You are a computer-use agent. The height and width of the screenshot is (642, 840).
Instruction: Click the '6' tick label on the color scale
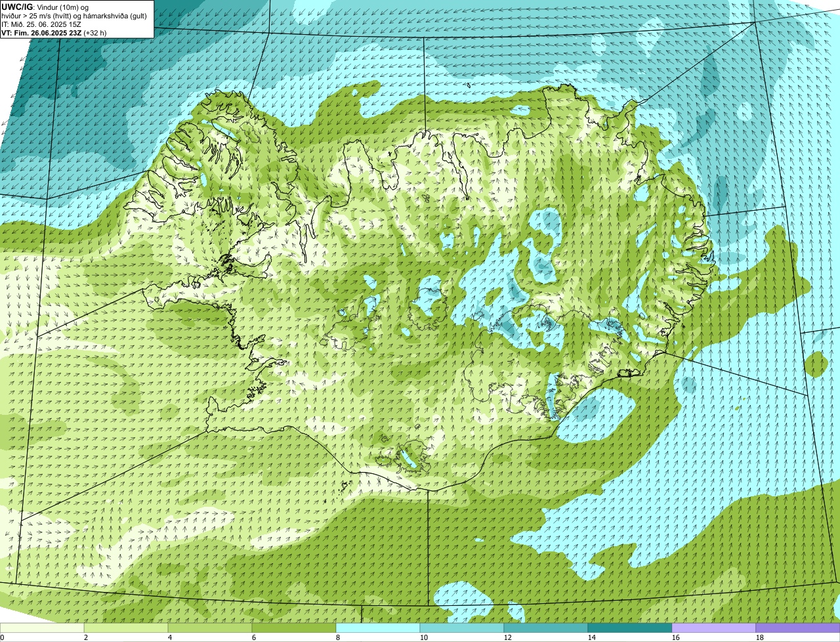(x=254, y=637)
